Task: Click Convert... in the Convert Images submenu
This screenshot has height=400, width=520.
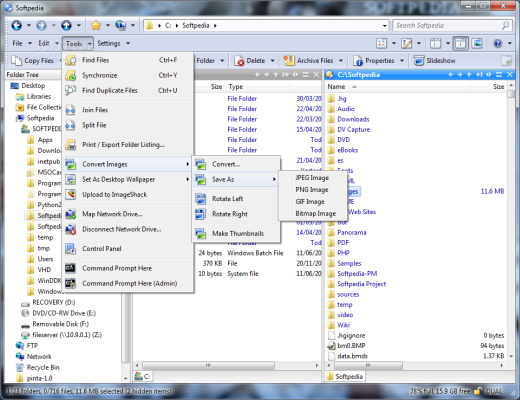Action: coord(236,164)
